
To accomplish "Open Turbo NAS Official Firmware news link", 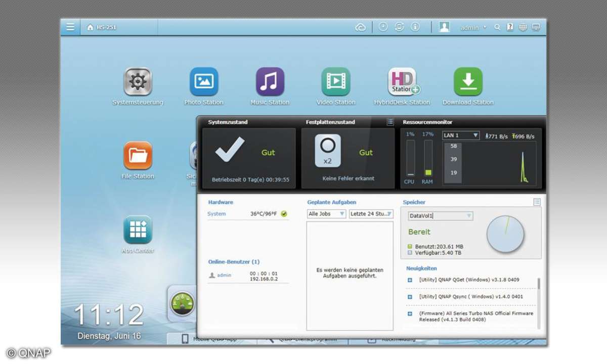I will click(476, 316).
